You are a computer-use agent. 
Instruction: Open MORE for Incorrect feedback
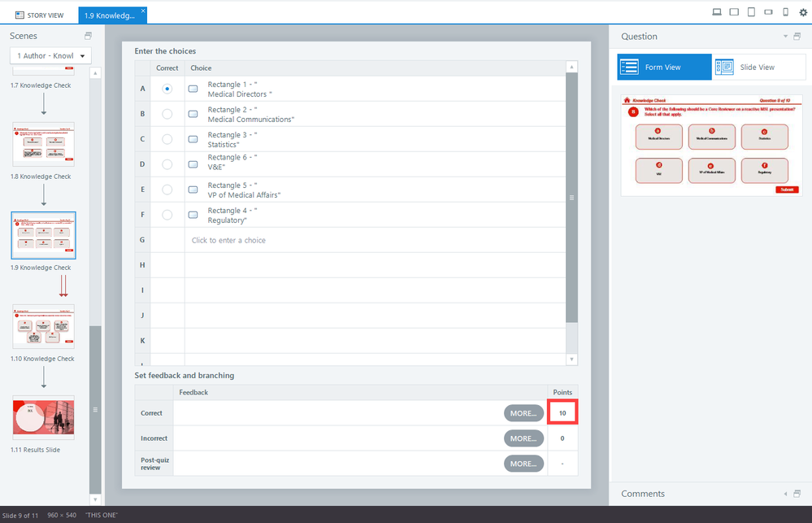[x=523, y=438]
